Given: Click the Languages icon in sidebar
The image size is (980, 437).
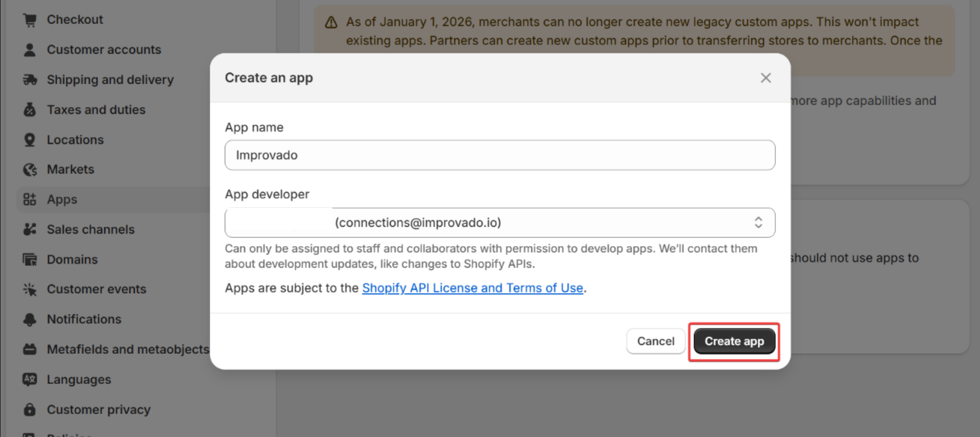Looking at the screenshot, I should pos(30,379).
